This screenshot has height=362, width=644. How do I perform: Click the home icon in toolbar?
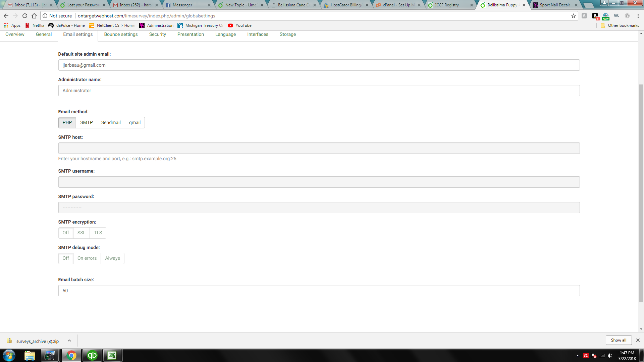pos(34,16)
